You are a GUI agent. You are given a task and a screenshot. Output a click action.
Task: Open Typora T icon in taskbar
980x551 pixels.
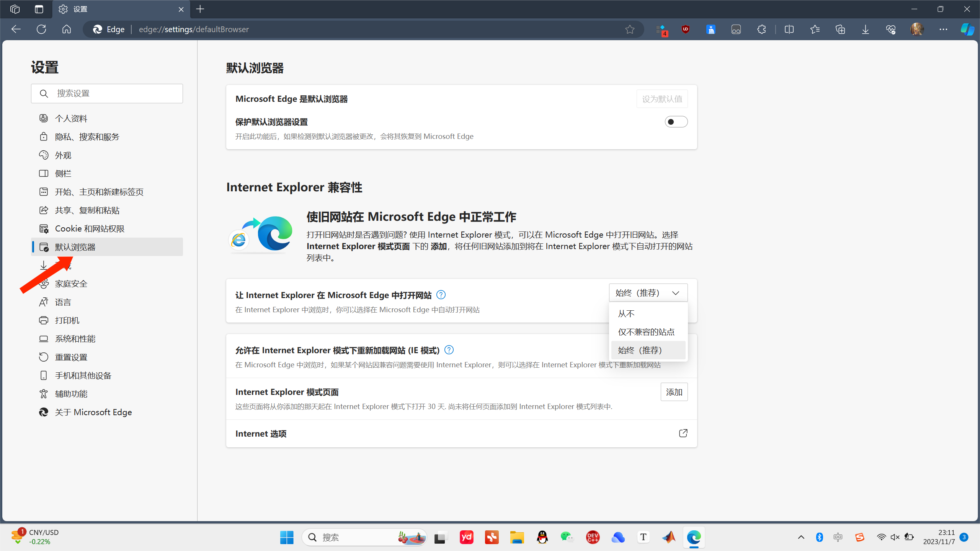click(x=644, y=537)
